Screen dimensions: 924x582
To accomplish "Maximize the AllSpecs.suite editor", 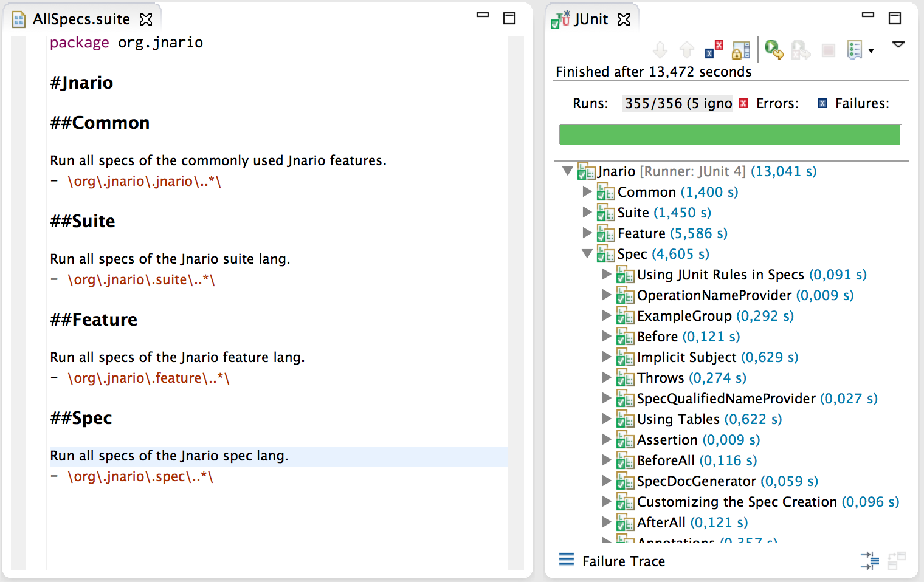I will tap(509, 18).
